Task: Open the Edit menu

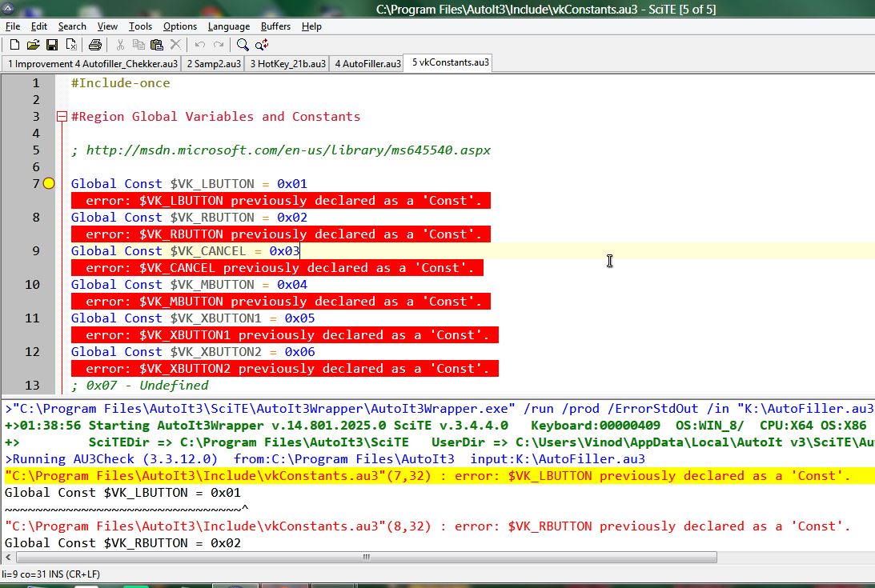Action: [x=39, y=26]
